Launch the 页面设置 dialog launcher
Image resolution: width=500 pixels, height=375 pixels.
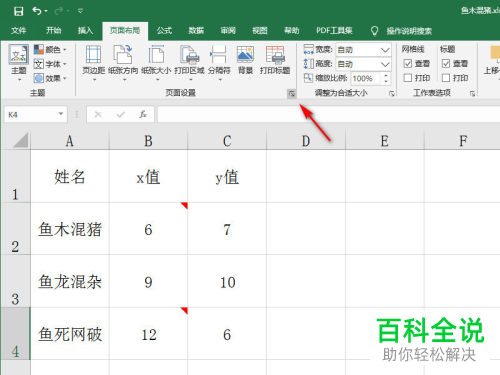tap(291, 94)
